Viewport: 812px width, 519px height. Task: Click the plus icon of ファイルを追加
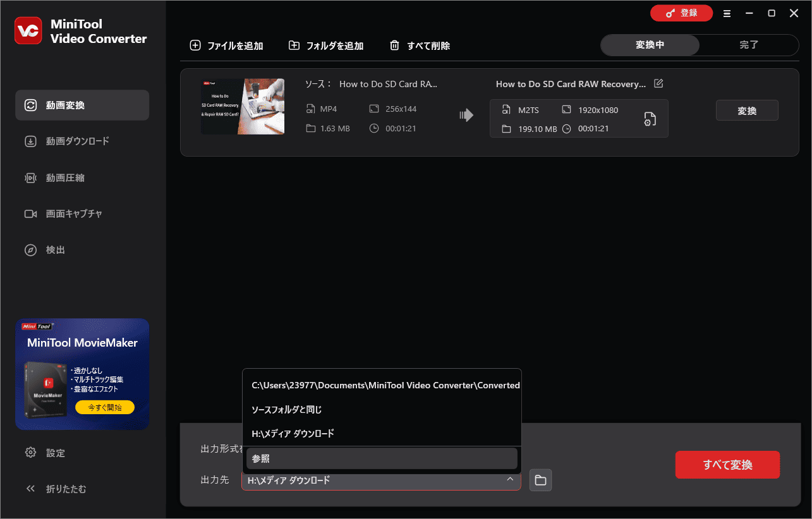click(195, 45)
